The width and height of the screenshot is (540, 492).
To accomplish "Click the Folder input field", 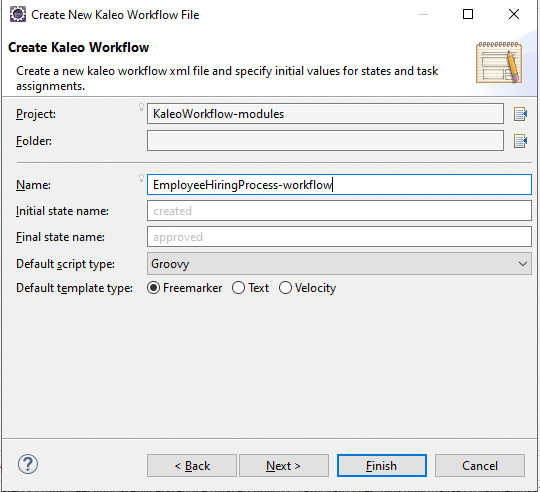I will tap(325, 140).
